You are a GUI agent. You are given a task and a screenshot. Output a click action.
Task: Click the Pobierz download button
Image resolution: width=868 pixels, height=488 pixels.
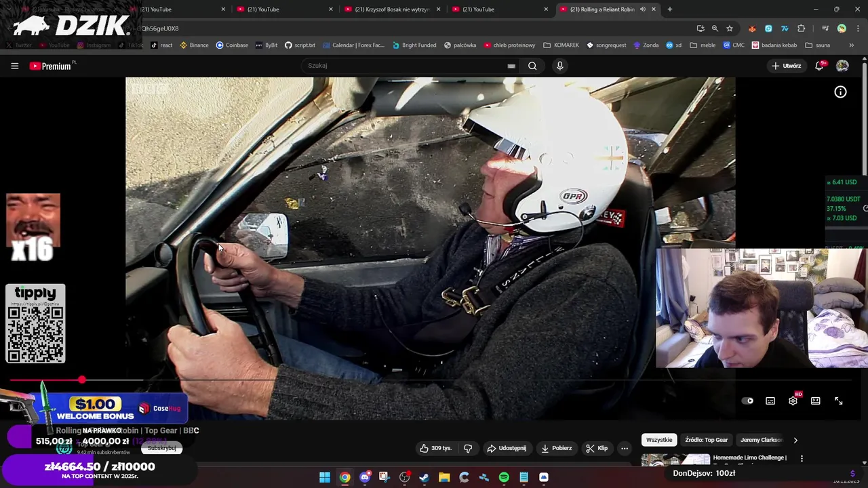tap(556, 448)
